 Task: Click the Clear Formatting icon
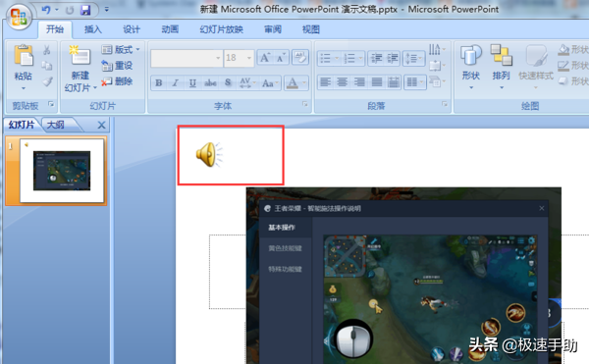(300, 58)
